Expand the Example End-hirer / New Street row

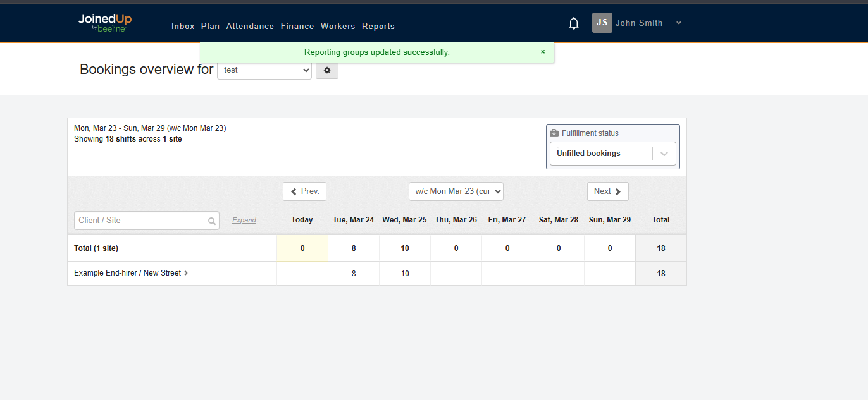[x=185, y=273]
